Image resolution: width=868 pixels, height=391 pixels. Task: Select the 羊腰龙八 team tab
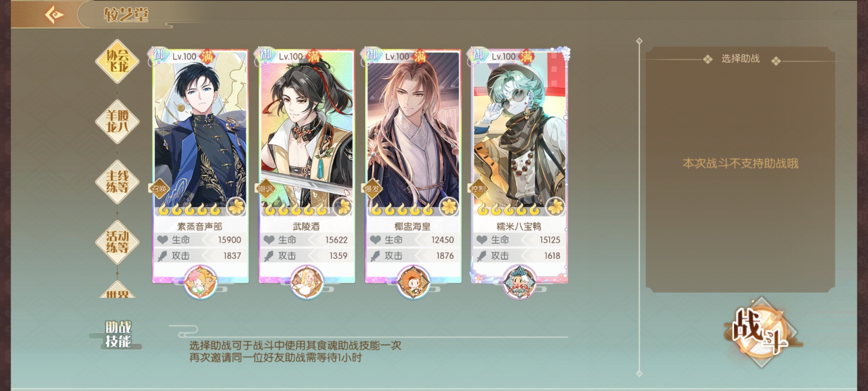click(x=117, y=121)
